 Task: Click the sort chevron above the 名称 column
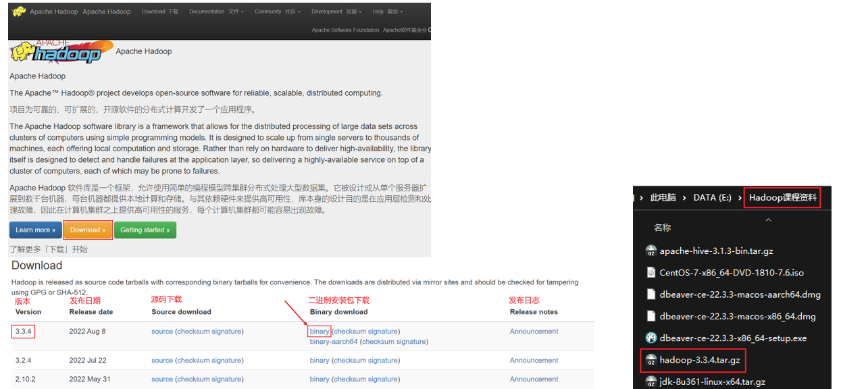click(768, 219)
